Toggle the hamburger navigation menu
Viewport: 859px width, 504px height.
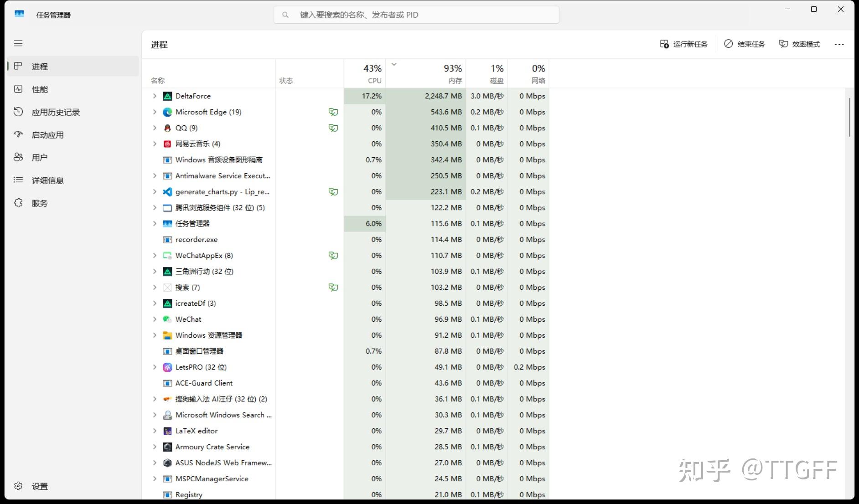(18, 43)
